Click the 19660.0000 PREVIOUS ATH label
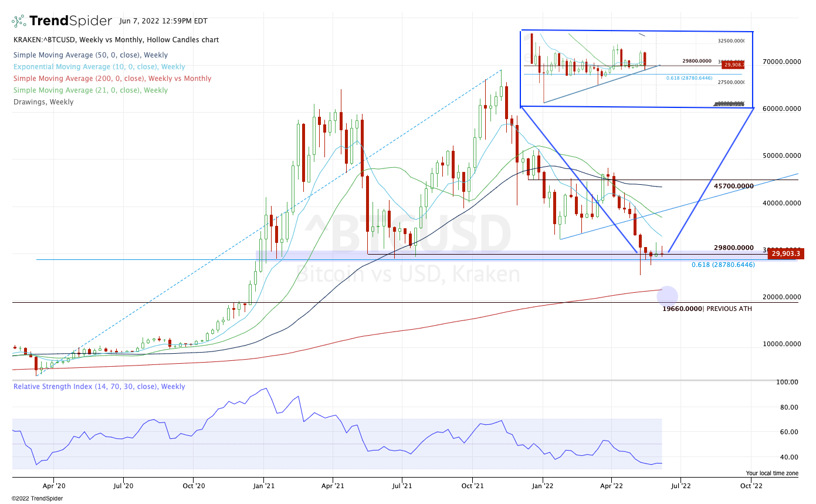The width and height of the screenshot is (816, 504). pos(707,309)
